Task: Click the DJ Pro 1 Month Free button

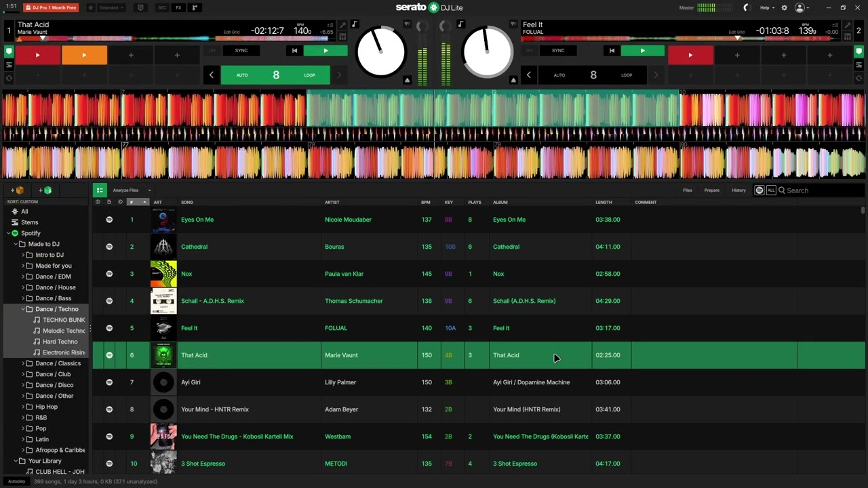Action: tap(51, 7)
